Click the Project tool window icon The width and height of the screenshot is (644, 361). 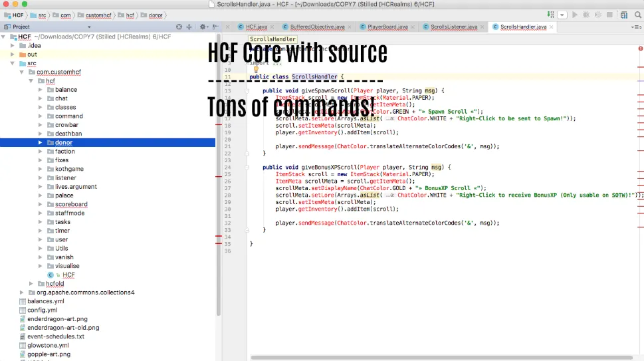coord(7,27)
